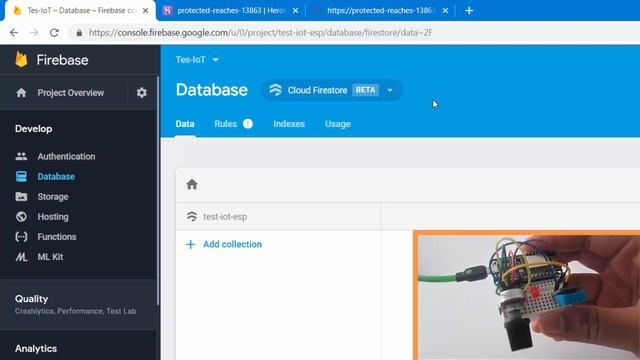Activate the Tes-IoT Database Firebase tab

[x=80, y=11]
